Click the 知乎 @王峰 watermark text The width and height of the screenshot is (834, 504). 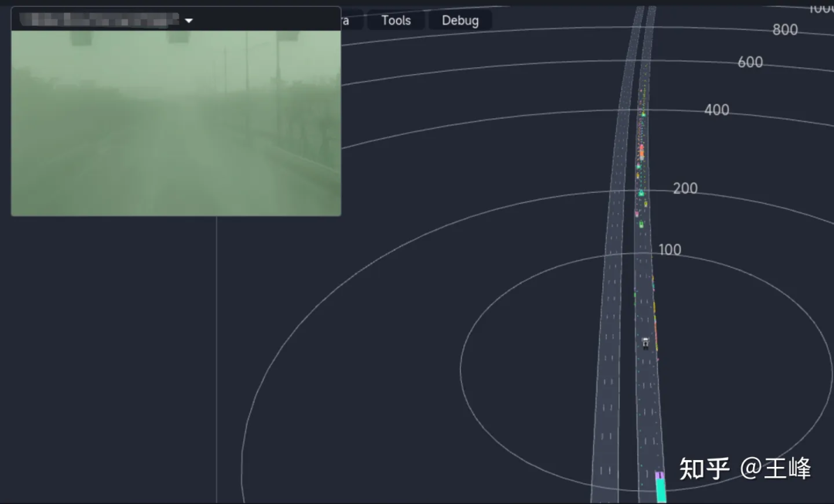[744, 468]
